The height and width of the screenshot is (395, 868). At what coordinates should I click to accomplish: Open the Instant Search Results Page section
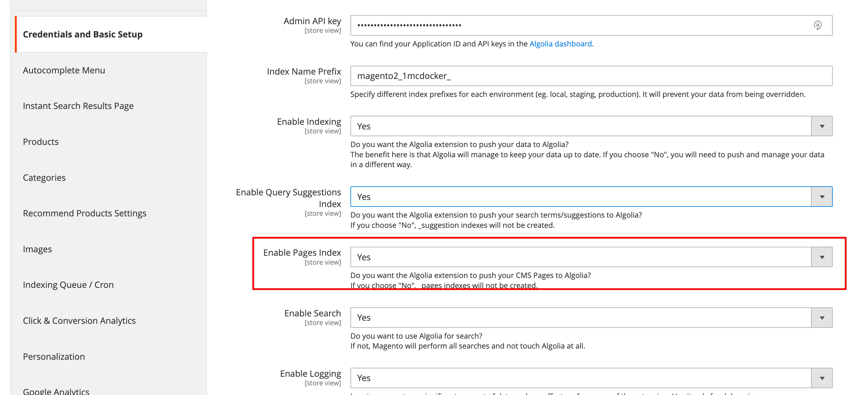pos(78,106)
